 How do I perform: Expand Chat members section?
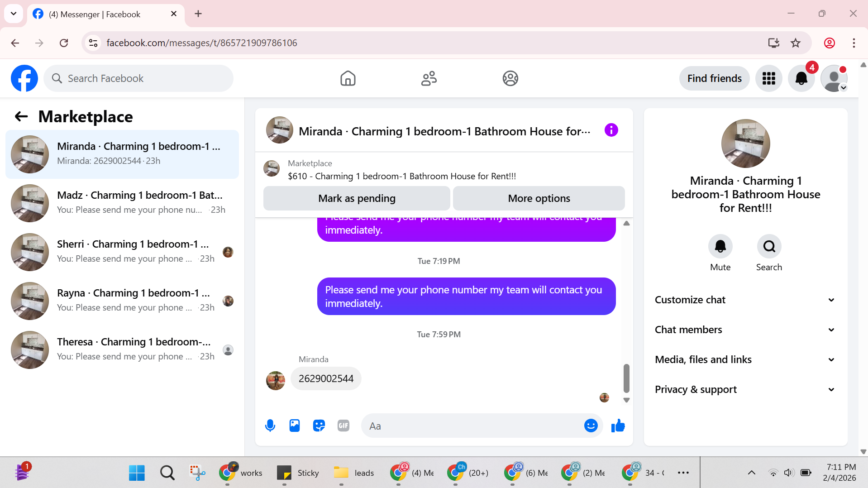745,330
